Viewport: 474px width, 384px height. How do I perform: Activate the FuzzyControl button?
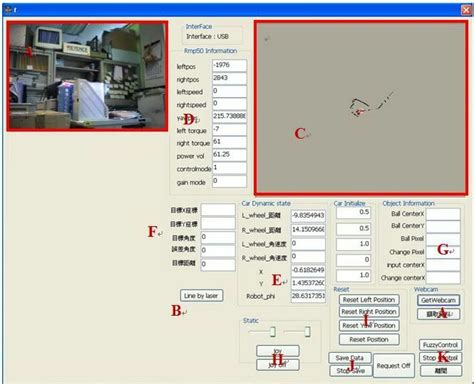tap(440, 345)
